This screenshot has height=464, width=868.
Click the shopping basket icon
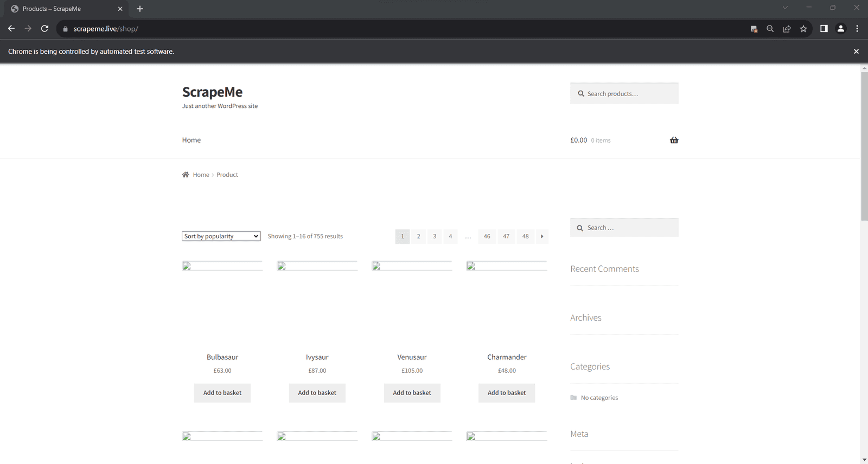[674, 140]
